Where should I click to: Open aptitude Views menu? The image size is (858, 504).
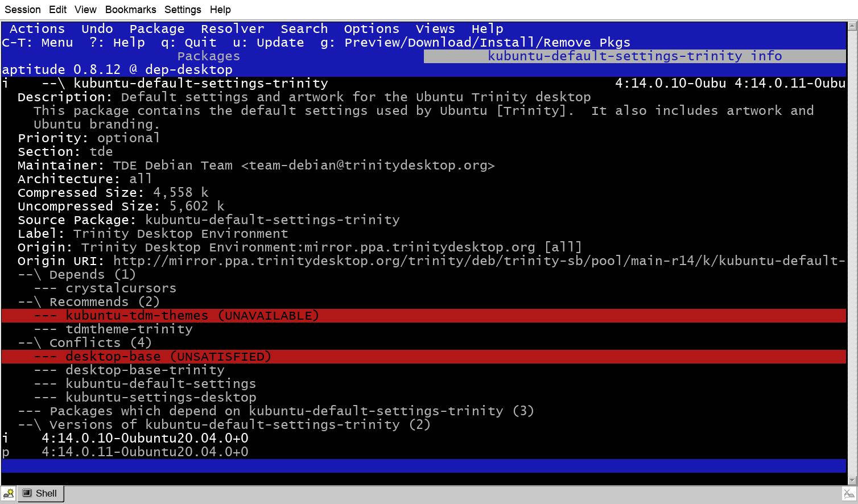coord(435,29)
